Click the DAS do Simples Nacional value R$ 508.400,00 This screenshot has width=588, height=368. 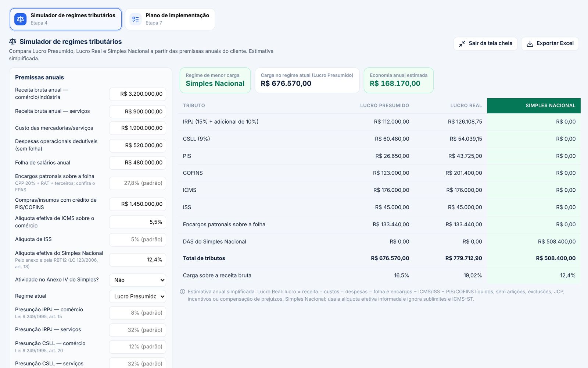pos(557,242)
